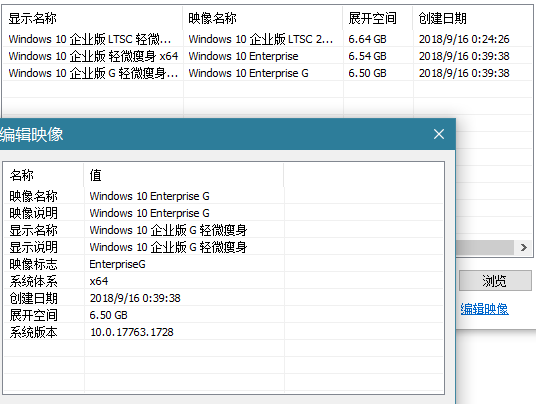Screen dimensions: 536x404
Task: Click the 6.54 GB cell
Action: pyautogui.click(x=367, y=56)
